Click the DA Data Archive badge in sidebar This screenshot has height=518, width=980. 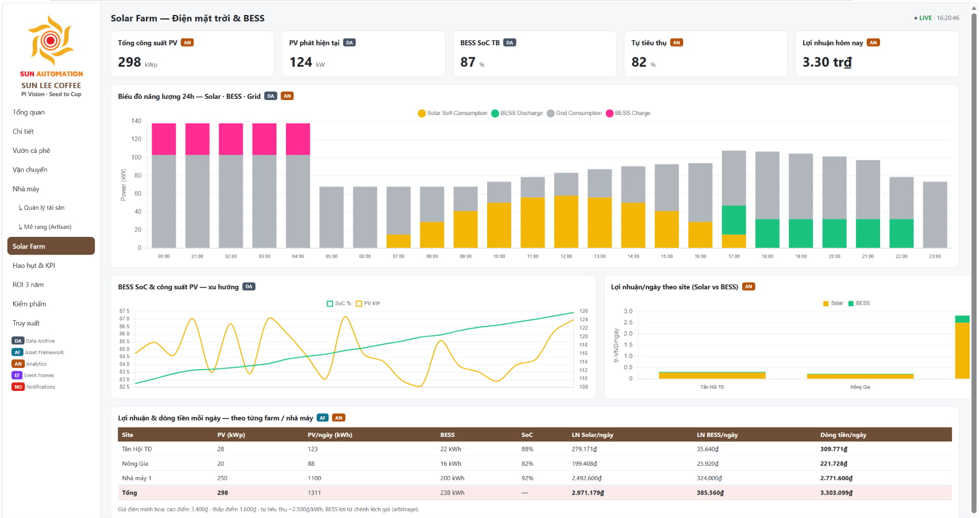tap(18, 341)
